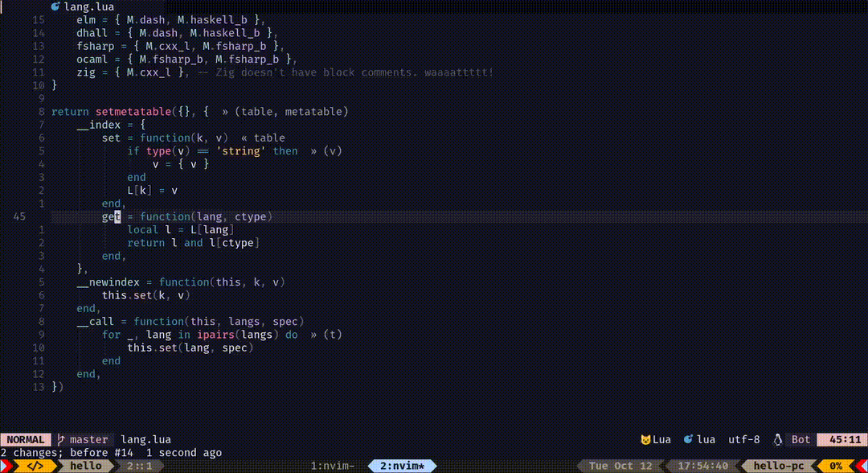Place the cursor on the 'dhall' line
Image resolution: width=868 pixels, height=473 pixels.
177,33
